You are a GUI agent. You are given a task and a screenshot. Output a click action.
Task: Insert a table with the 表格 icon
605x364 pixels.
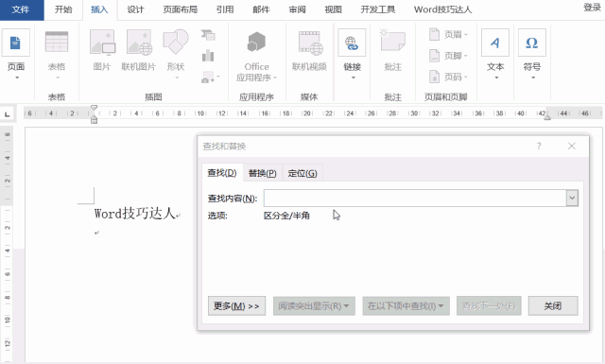click(x=57, y=42)
